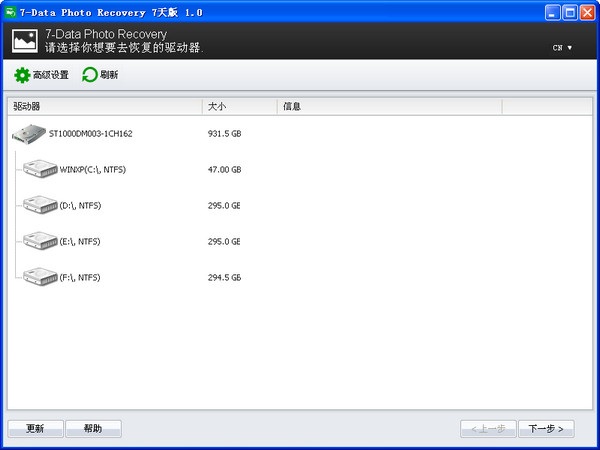Select ST1000DM003-1CH162 disk name
Image resolution: width=600 pixels, height=450 pixels.
pyautogui.click(x=91, y=134)
